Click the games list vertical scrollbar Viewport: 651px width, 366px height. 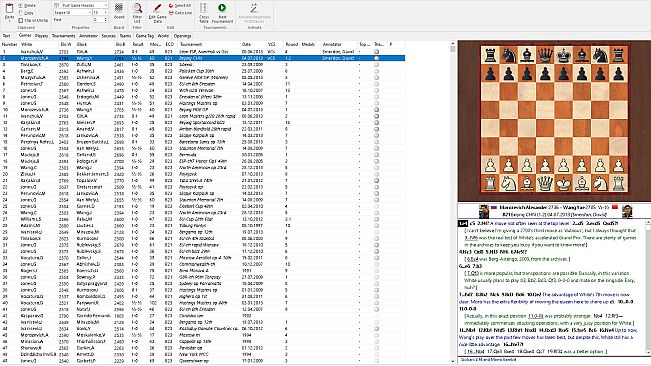[x=453, y=203]
